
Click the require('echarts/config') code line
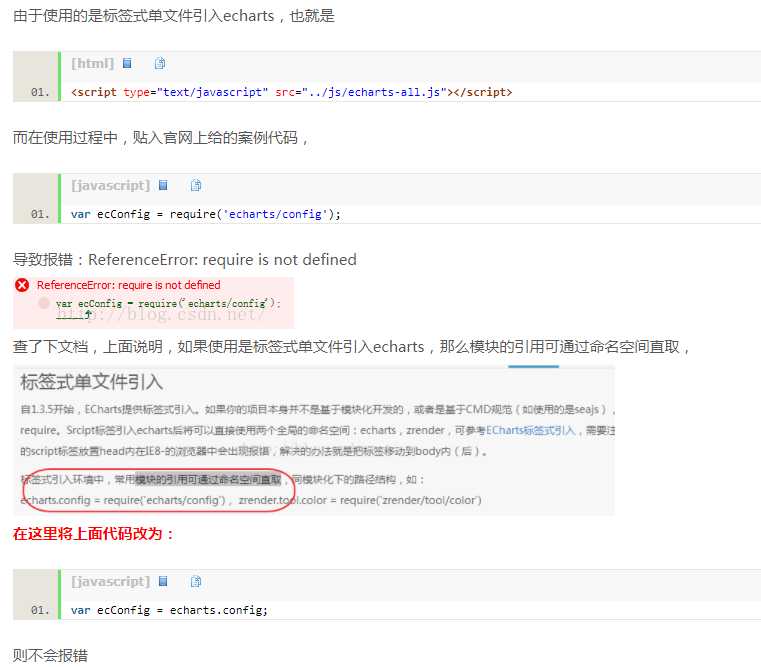206,214
